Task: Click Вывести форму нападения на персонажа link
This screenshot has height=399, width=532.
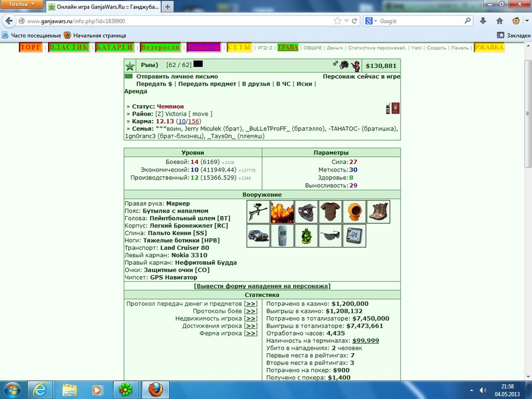Action: coord(262,286)
